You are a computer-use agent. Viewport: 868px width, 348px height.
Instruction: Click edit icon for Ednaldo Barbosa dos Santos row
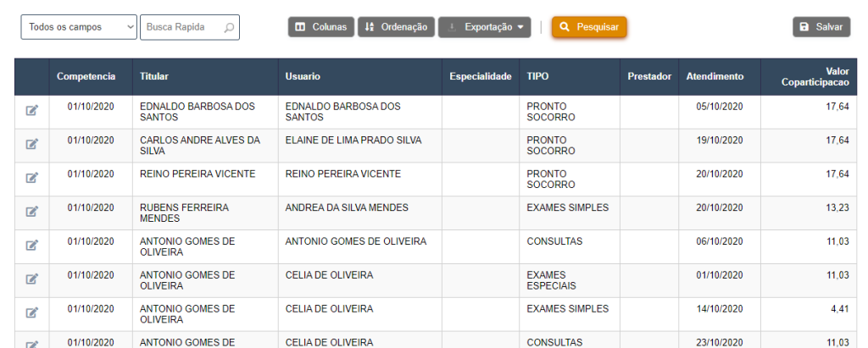(x=32, y=110)
